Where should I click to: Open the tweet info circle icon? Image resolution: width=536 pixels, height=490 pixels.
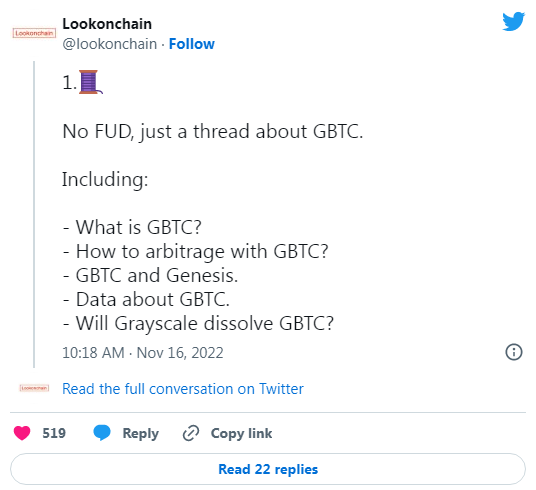514,352
